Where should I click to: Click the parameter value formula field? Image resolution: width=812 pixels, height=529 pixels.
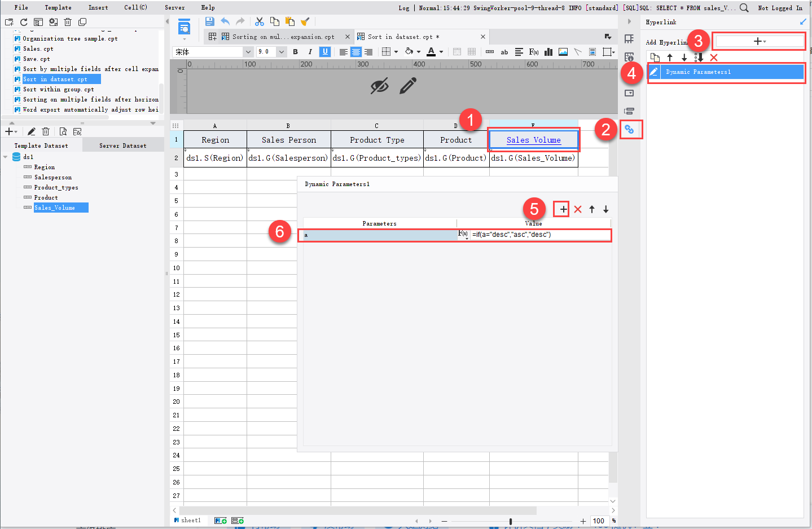541,235
